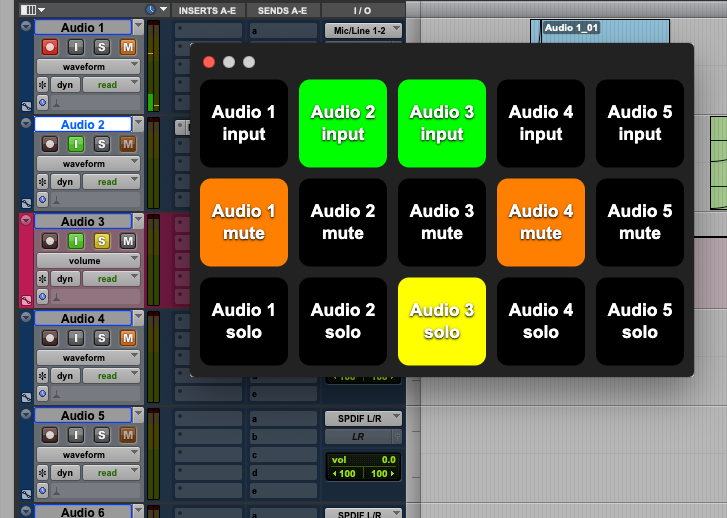The height and width of the screenshot is (518, 727).
Task: Solo the Audio 1 track
Action: (x=102, y=47)
